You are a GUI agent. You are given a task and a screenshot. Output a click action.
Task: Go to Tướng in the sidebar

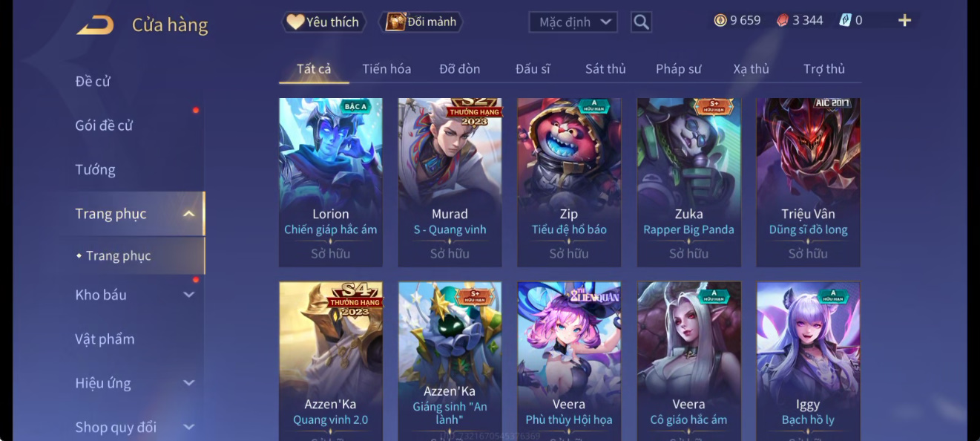pos(95,170)
